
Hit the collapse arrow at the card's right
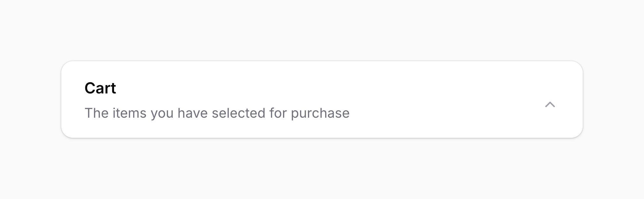(x=550, y=105)
